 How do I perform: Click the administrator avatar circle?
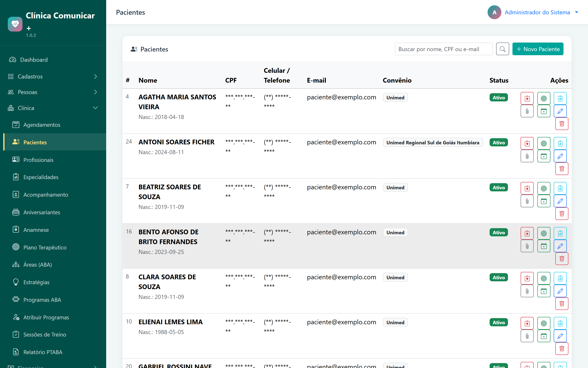[494, 12]
